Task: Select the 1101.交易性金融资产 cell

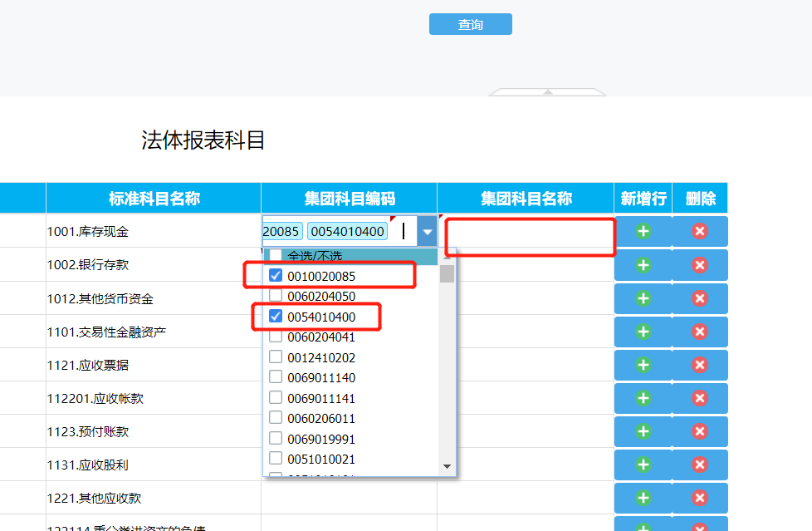Action: 154,332
